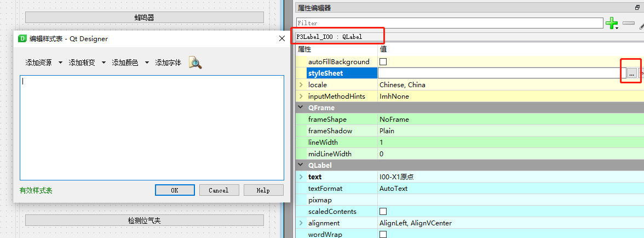Expand the inputMethodHints property row
Image resolution: width=644 pixels, height=238 pixels.
(301, 96)
